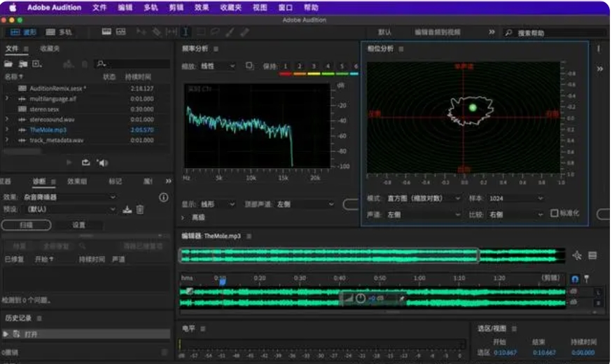Open the 效果 noise reducer dropdown

pyautogui.click(x=69, y=197)
